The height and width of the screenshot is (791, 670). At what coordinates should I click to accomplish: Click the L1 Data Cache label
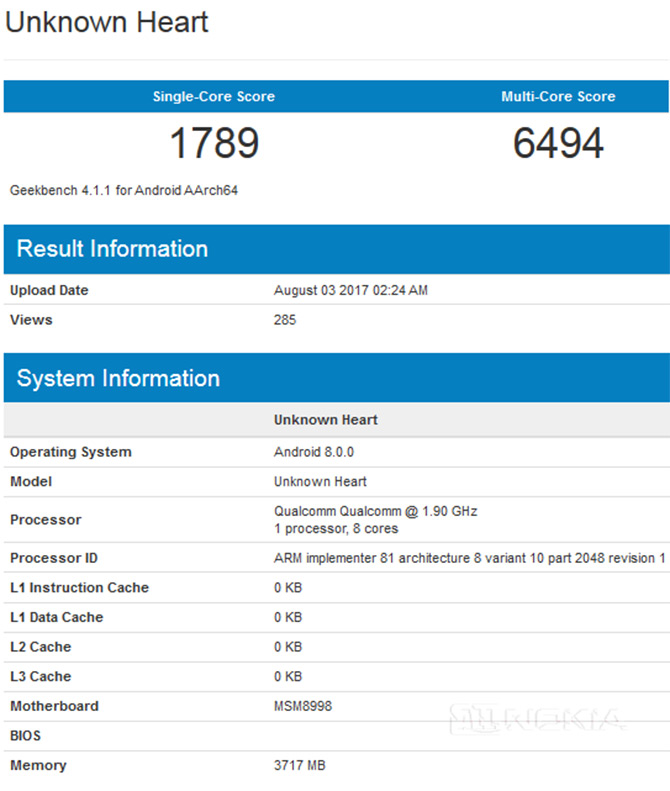pos(57,617)
